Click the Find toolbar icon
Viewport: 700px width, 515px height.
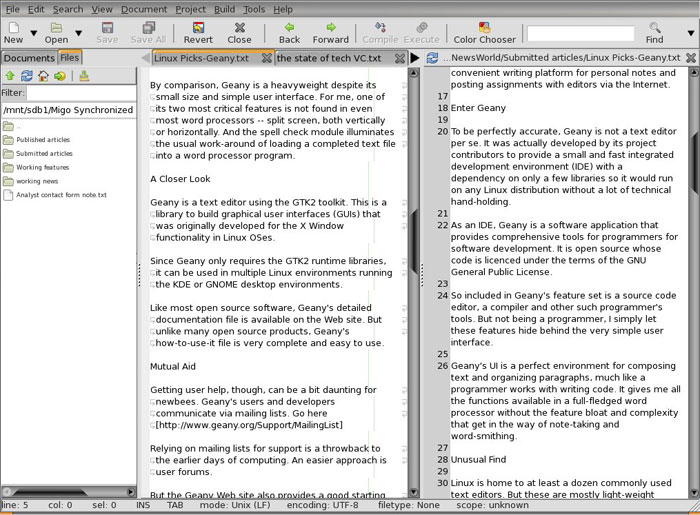pos(654,33)
